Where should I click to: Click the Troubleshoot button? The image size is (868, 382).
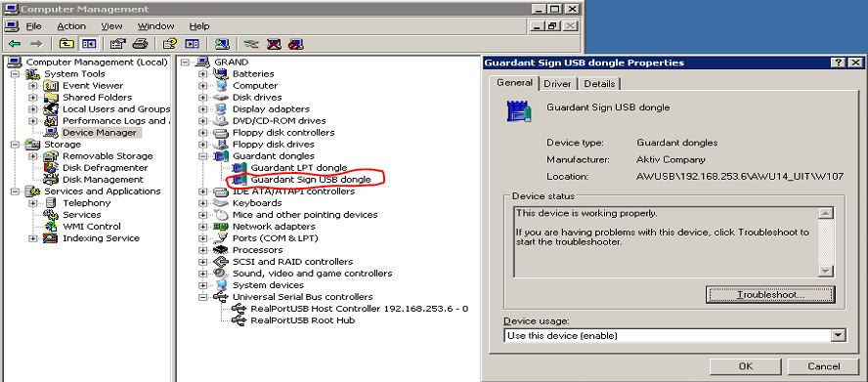[x=770, y=294]
